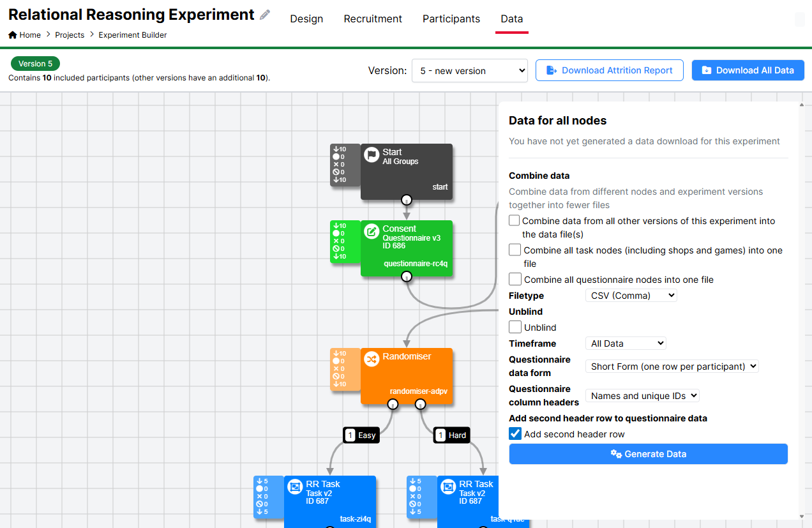Viewport: 812px width, 528px height.
Task: Click the Generate Data button
Action: pos(649,454)
